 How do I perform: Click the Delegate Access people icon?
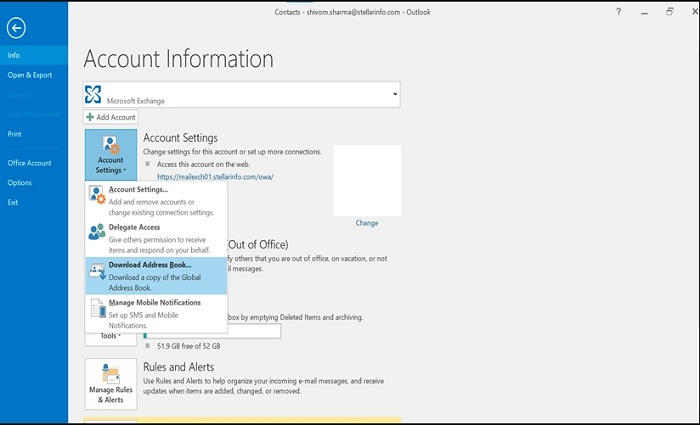[97, 232]
